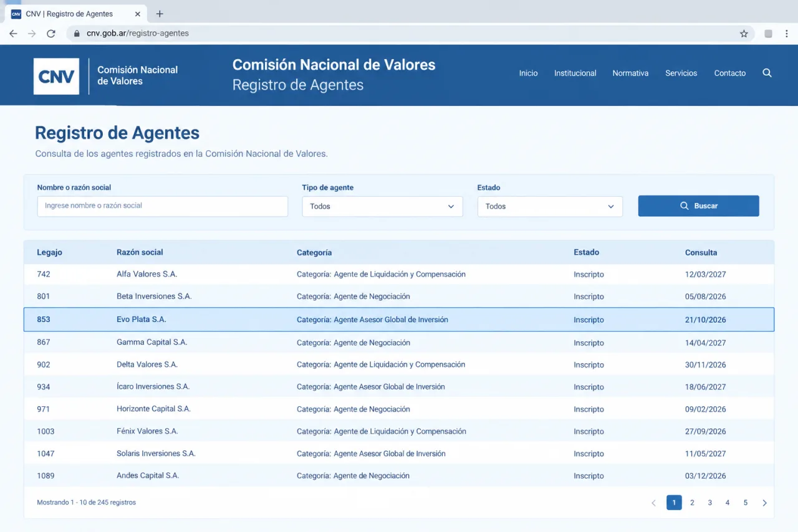Viewport: 798px width, 532px height.
Task: Click Horizonte Capital S.A. entry
Action: [x=153, y=409]
